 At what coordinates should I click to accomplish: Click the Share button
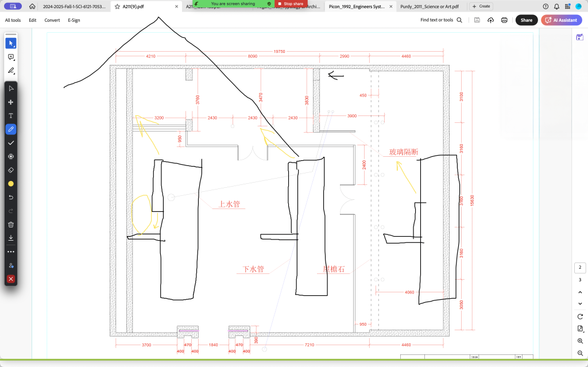(x=526, y=20)
